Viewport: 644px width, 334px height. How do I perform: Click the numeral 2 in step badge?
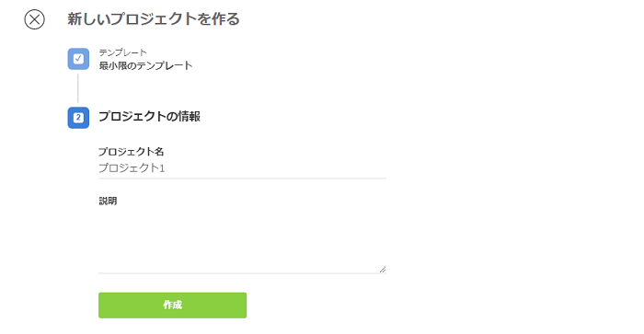pyautogui.click(x=78, y=118)
